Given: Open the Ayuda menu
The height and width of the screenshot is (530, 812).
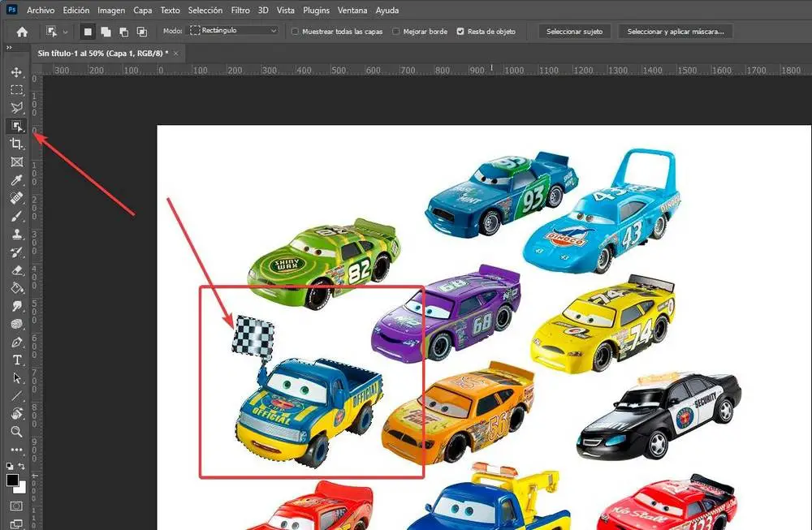Looking at the screenshot, I should [x=387, y=11].
